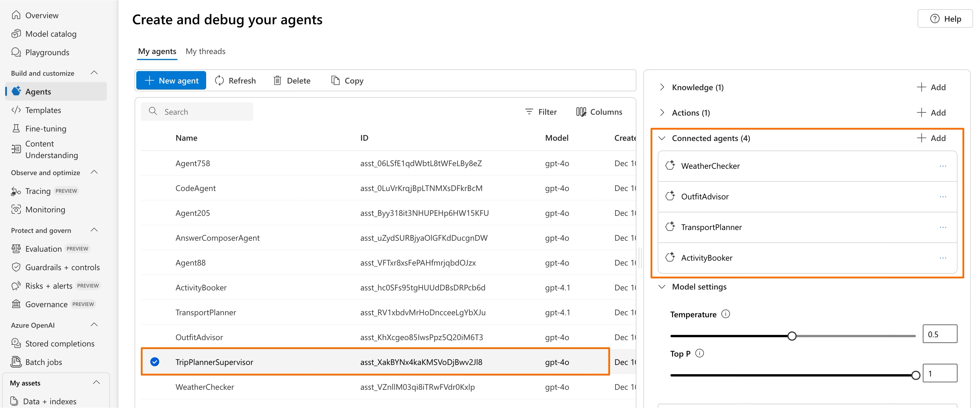Click the Temperature slider handle
The height and width of the screenshot is (408, 980).
pyautogui.click(x=792, y=336)
